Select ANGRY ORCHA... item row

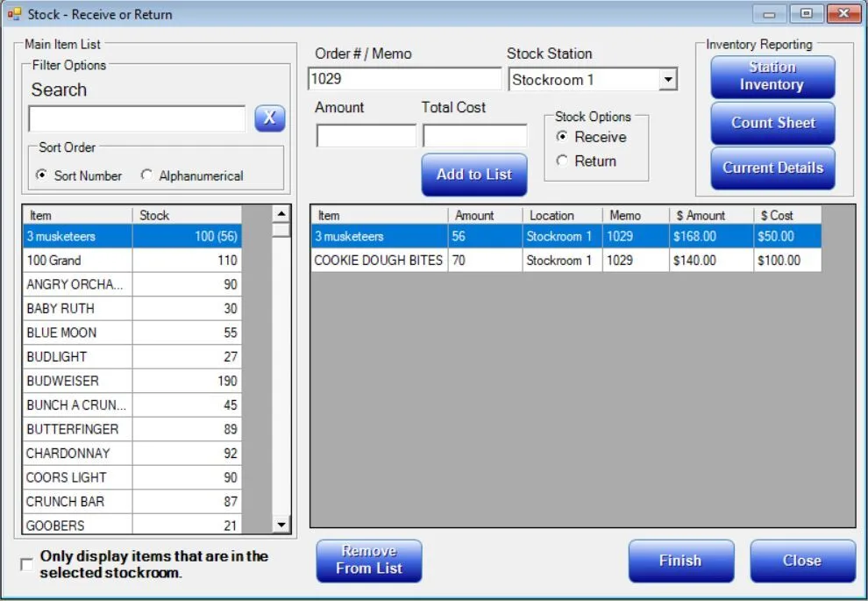tap(132, 284)
